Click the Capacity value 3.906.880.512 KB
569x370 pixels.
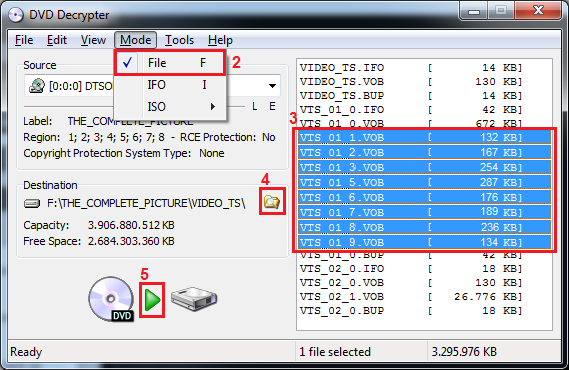point(131,225)
